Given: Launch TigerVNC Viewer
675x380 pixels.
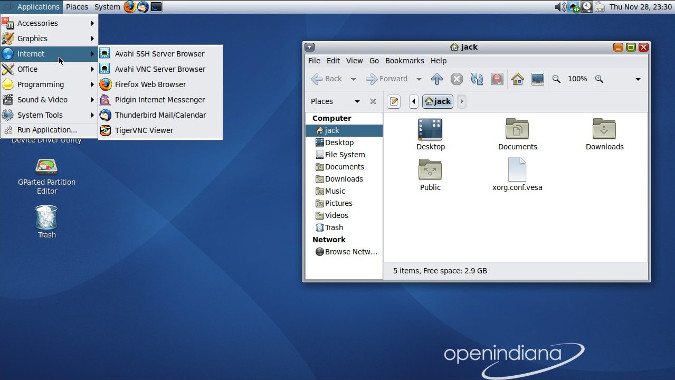Looking at the screenshot, I should (160, 130).
